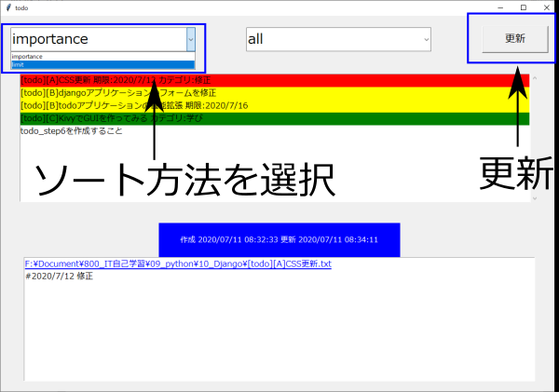Screen dimensions: 559x392
Task: Minimize the todo window
Action: point(500,7)
